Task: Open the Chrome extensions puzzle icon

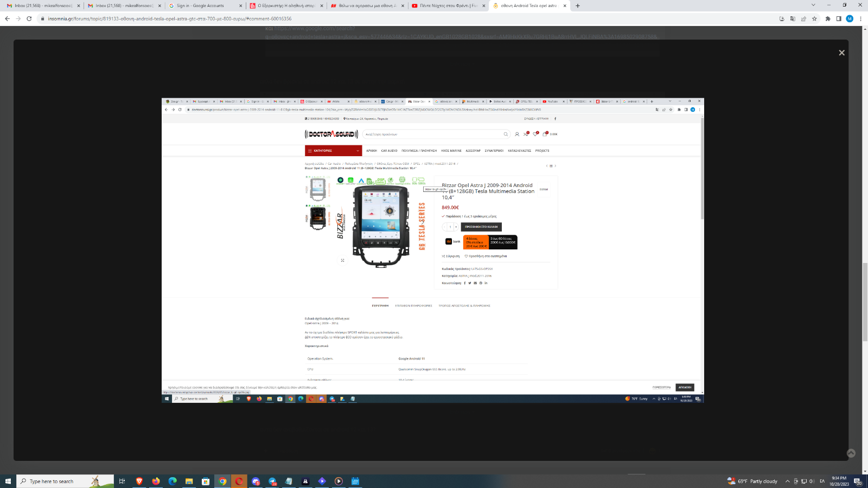Action: click(828, 18)
